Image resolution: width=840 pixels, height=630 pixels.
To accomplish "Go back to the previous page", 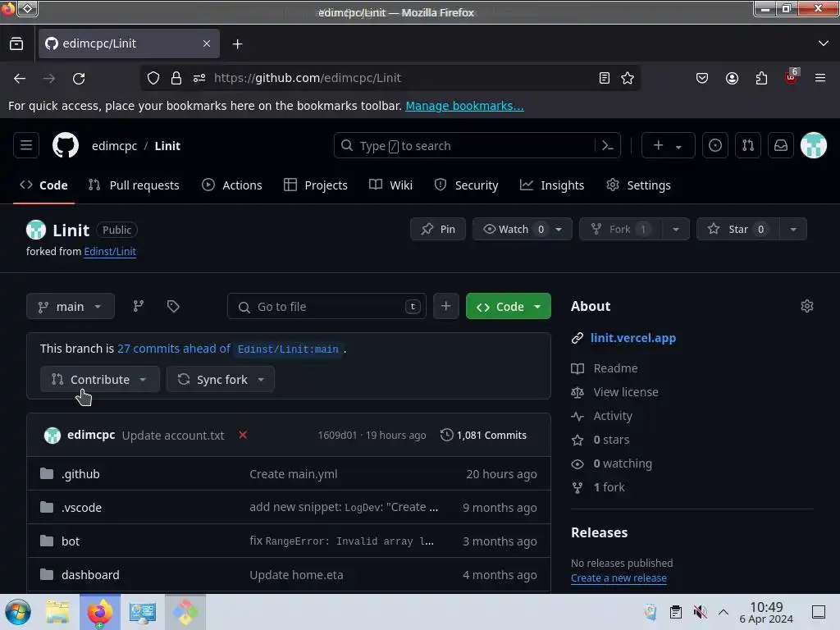I will 20,78.
